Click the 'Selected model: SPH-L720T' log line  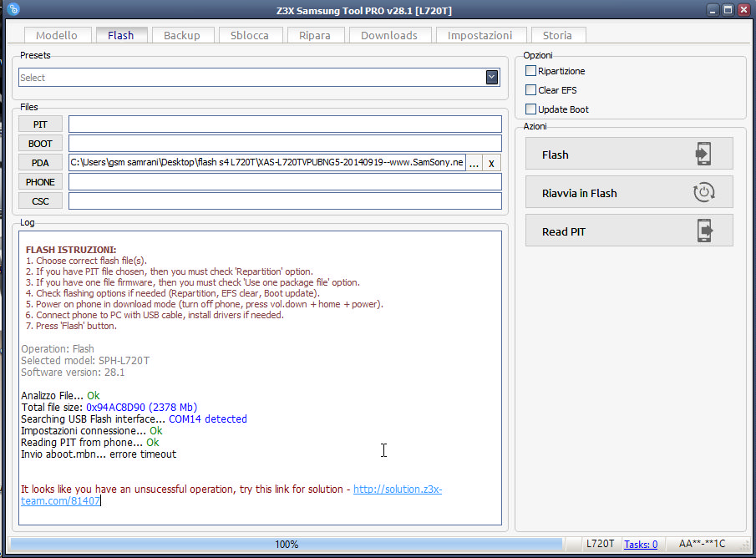click(x=85, y=360)
